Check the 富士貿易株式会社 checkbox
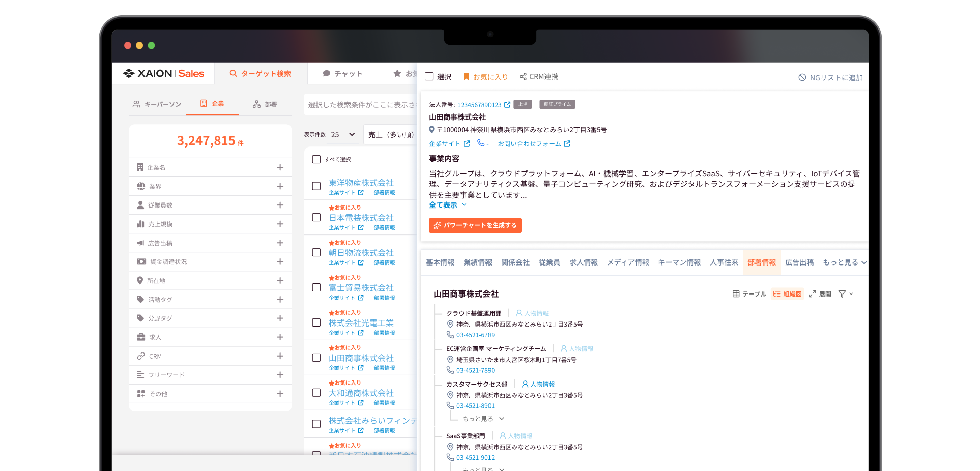This screenshot has height=471, width=980. point(316,287)
